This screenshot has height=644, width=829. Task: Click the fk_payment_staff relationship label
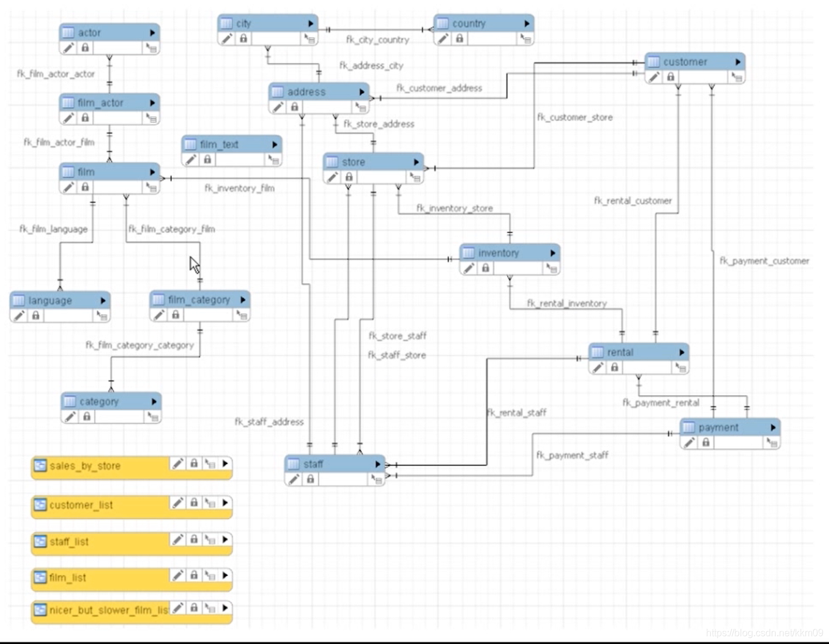click(x=572, y=455)
